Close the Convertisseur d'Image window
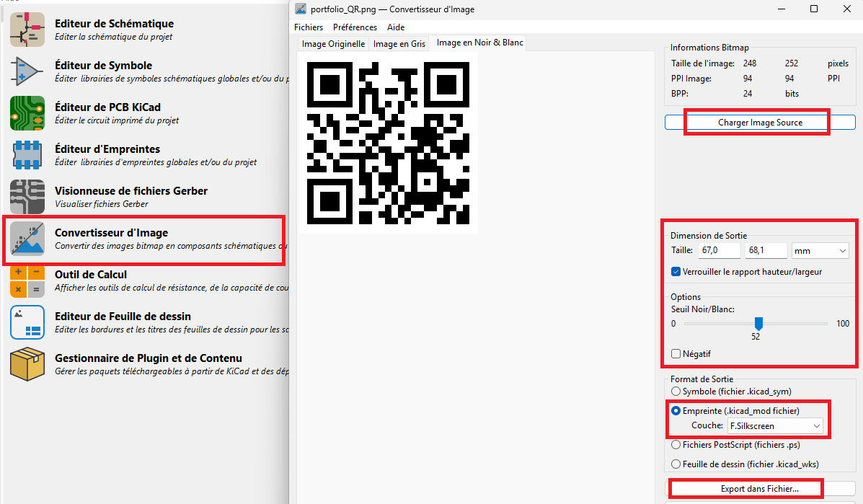863x504 pixels. click(847, 9)
